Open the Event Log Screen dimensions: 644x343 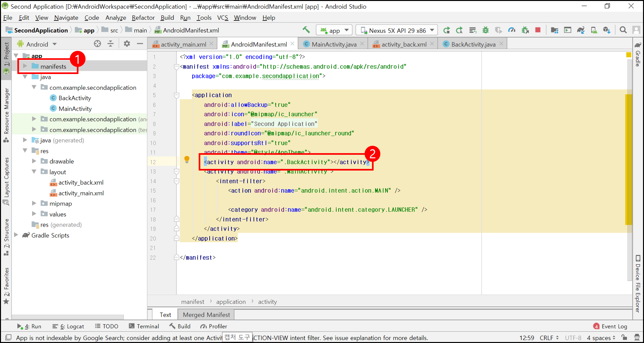(610, 326)
